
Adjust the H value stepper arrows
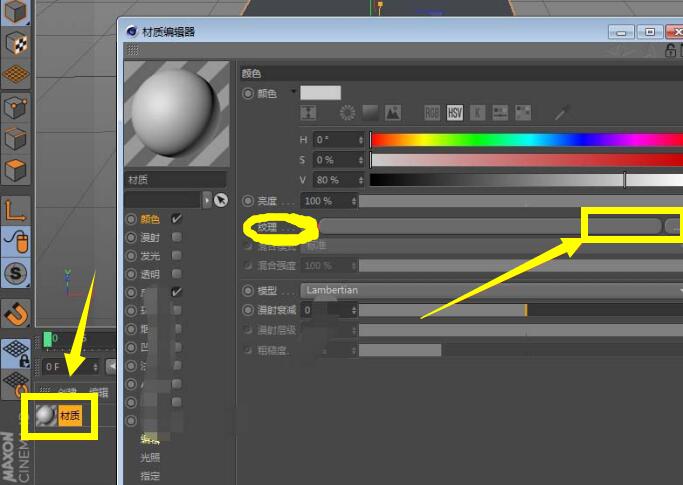coord(361,140)
